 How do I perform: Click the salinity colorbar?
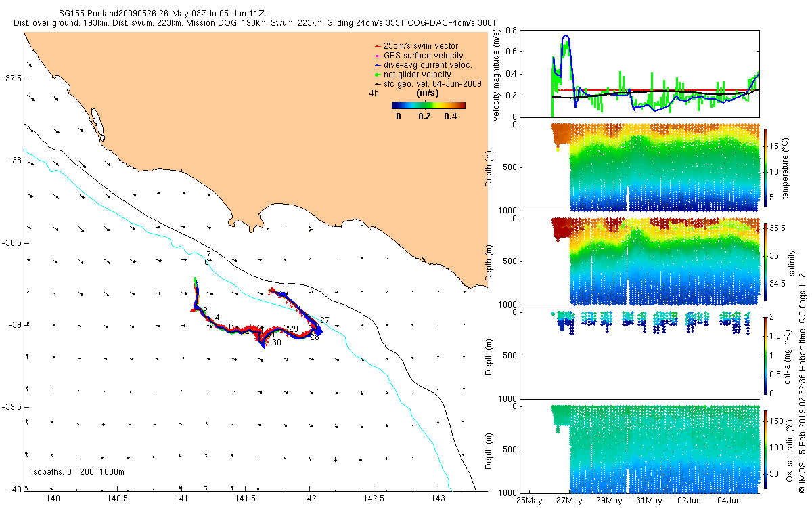point(767,261)
